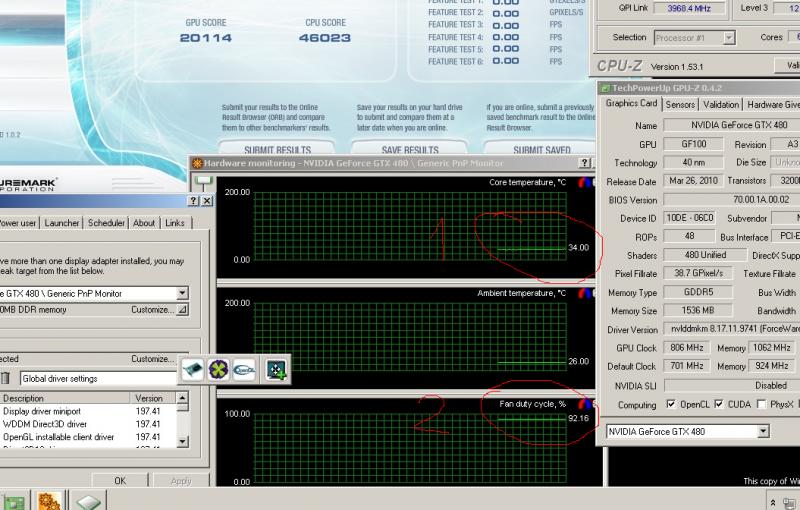Select Graphics Card tab in GPU-Z
The width and height of the screenshot is (800, 510).
631,103
